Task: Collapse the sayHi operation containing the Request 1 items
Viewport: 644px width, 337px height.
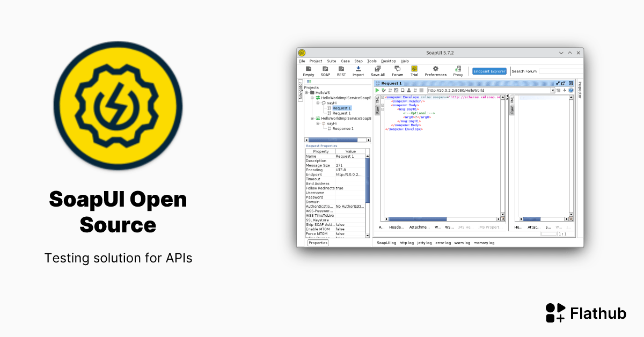Action: 318,102
